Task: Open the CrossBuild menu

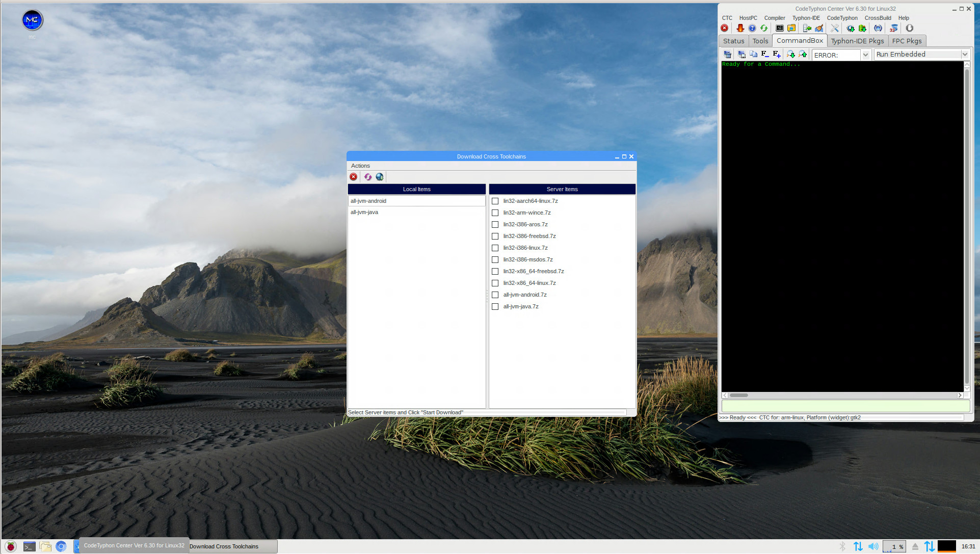Action: tap(878, 18)
